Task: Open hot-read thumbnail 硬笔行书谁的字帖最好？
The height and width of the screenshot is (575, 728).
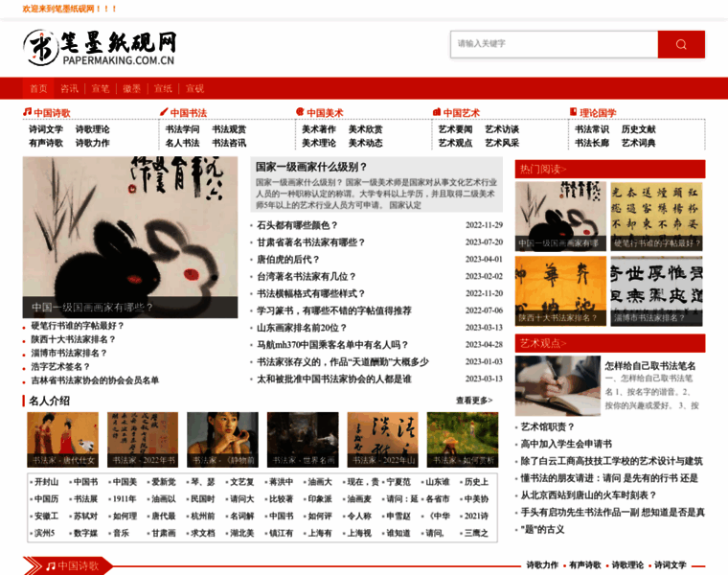Action: coord(656,217)
